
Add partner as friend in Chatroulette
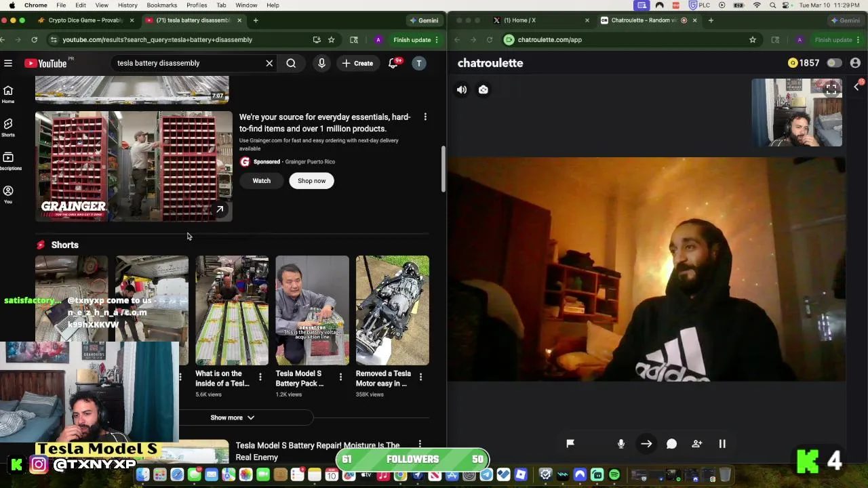[697, 443]
